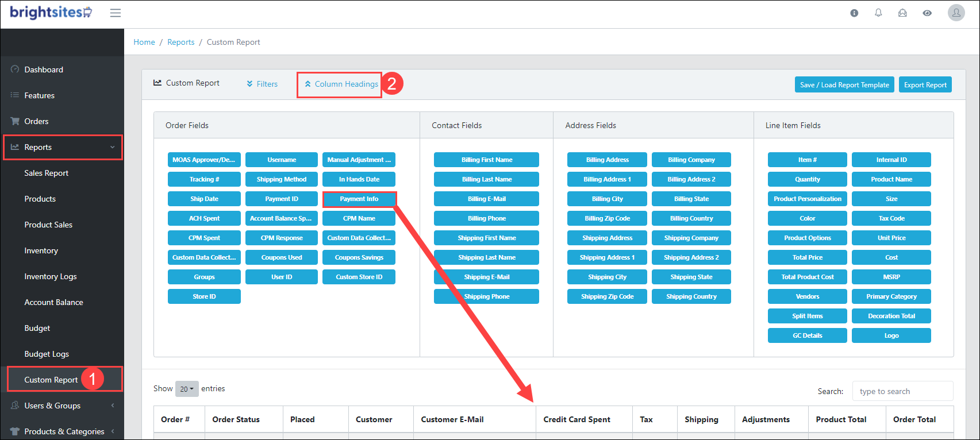The height and width of the screenshot is (440, 980).
Task: Open Sales Report in sidebar
Action: 46,173
